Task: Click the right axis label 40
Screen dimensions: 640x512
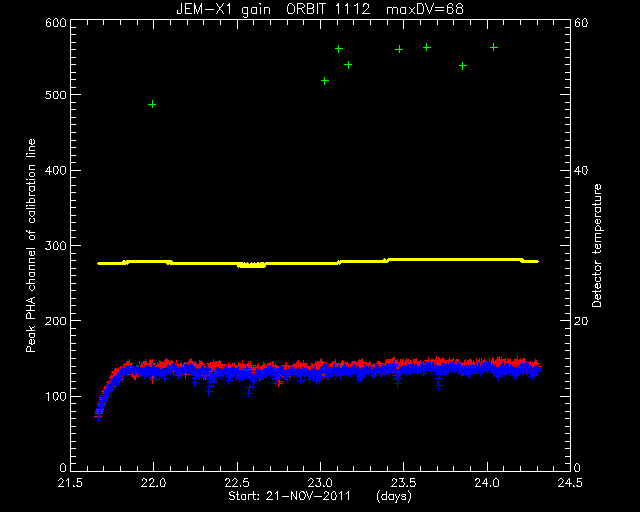Action: coord(581,170)
